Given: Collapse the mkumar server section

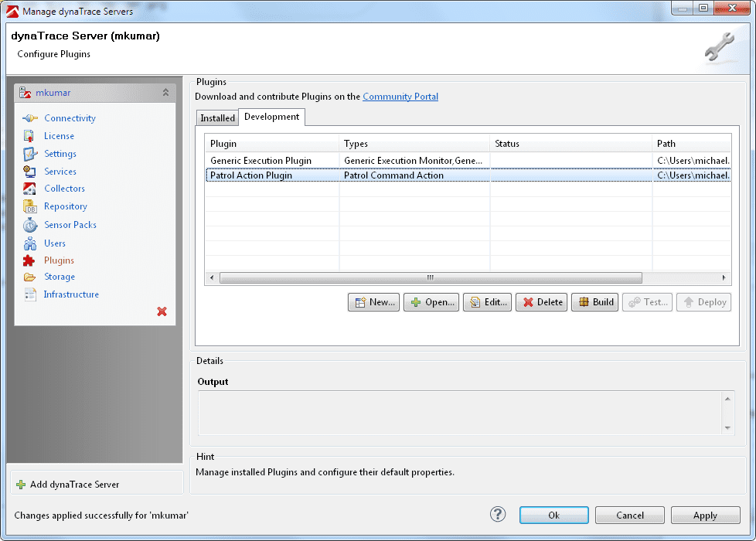Looking at the screenshot, I should [x=165, y=92].
